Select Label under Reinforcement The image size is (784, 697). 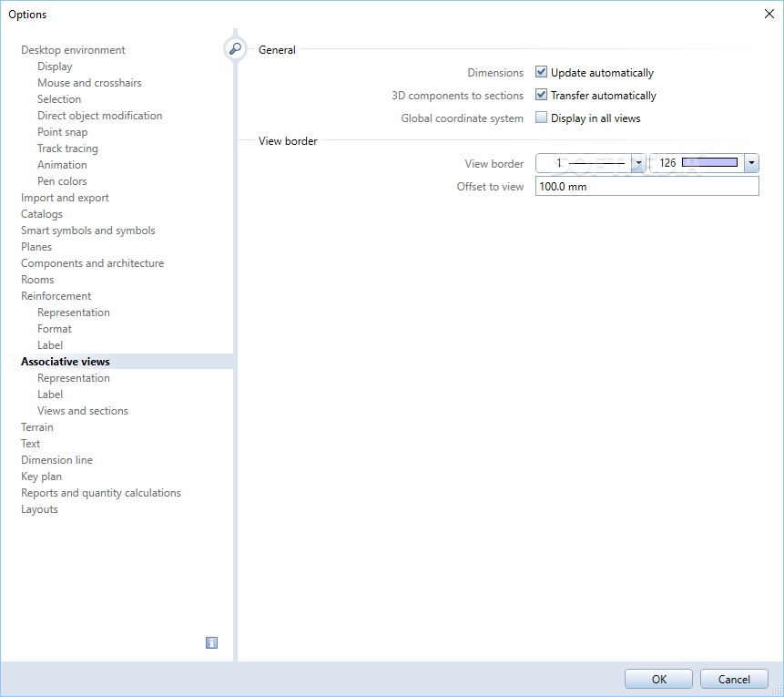click(50, 345)
